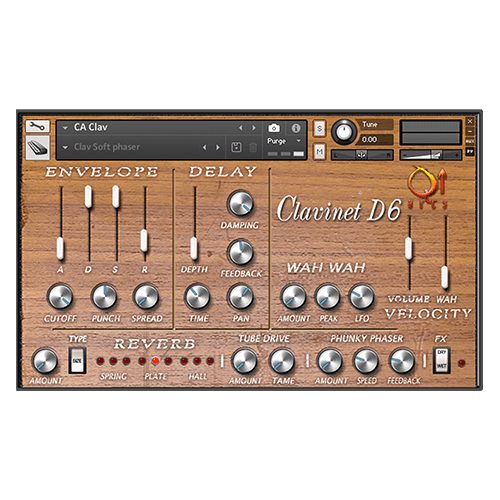Click the Phunky Phaser SPEED knob
Image resolution: width=500 pixels, height=500 pixels.
366,361
